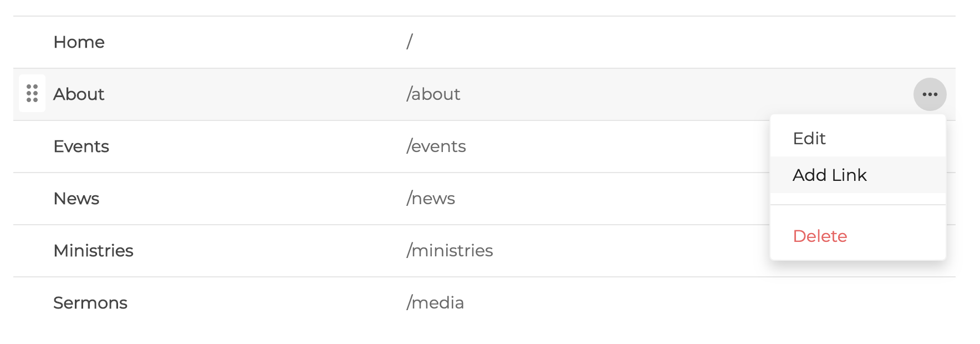
Task: Click empty space right of /media
Action: click(x=665, y=303)
